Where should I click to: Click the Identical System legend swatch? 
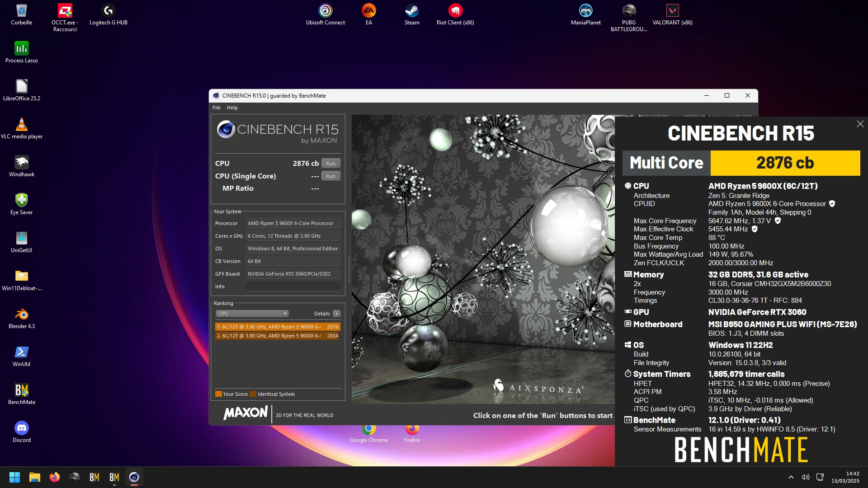pos(253,394)
